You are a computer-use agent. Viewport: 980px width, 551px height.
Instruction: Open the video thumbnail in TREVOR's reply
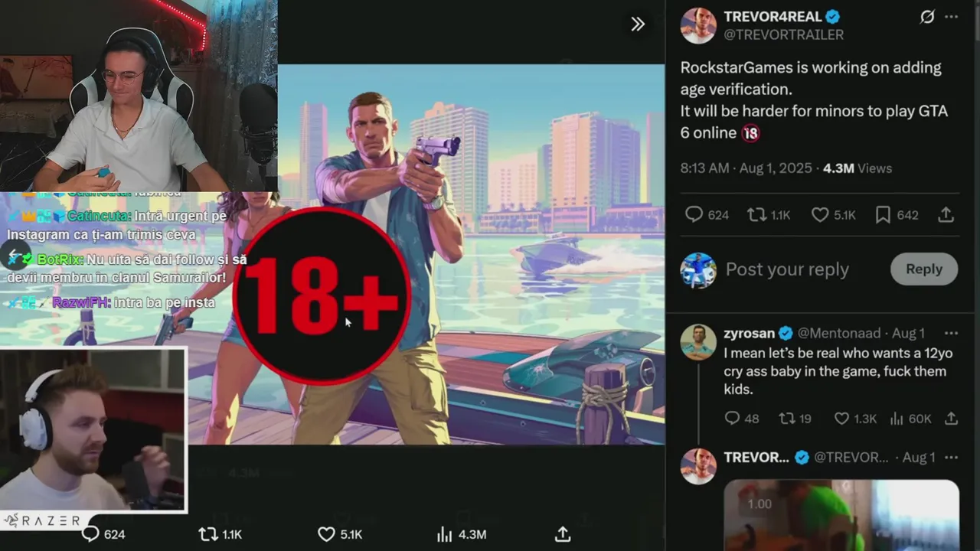point(841,514)
